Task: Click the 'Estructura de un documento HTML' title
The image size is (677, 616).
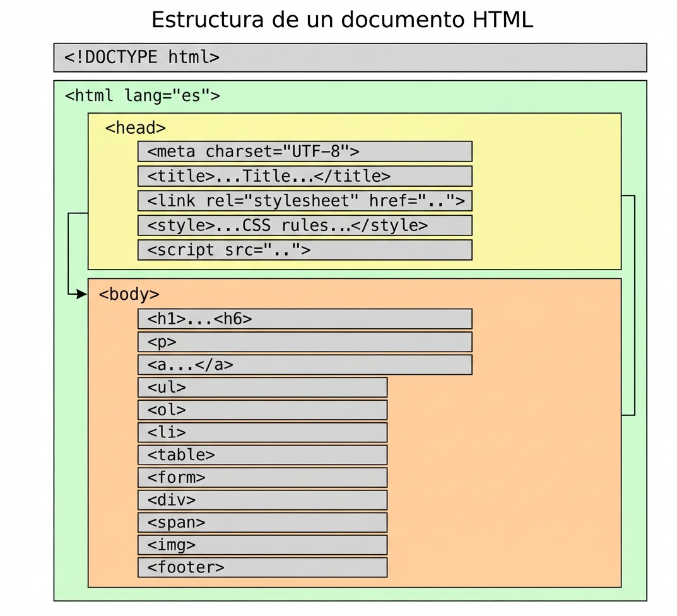Action: (x=342, y=20)
